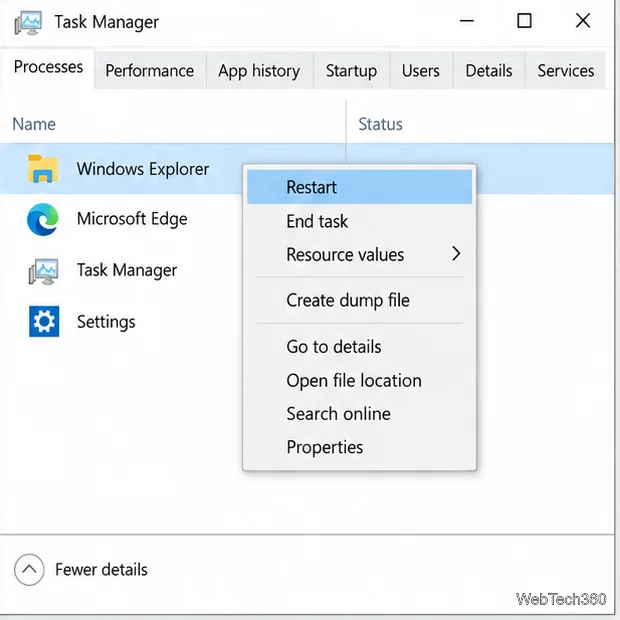Sort by the Status column header
The width and height of the screenshot is (620, 620).
pyautogui.click(x=380, y=124)
